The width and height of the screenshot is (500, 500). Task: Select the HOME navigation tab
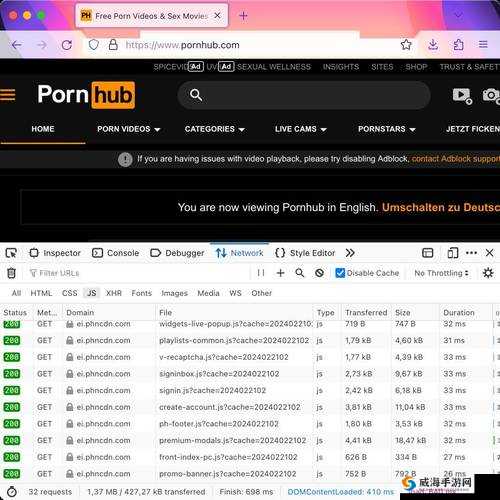(43, 129)
